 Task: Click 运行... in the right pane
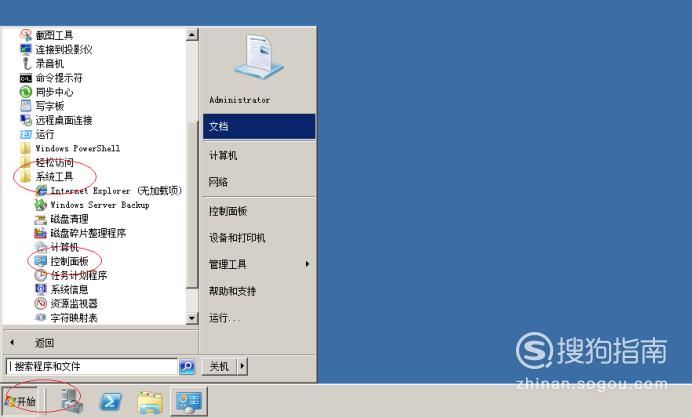tap(259, 318)
